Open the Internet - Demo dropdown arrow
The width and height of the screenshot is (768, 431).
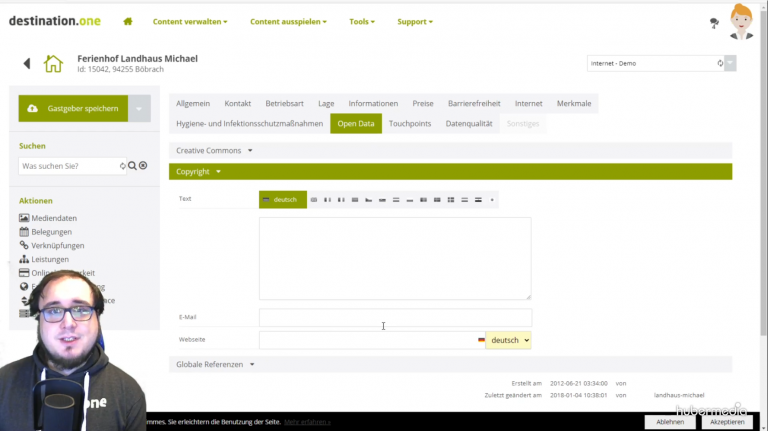(730, 63)
